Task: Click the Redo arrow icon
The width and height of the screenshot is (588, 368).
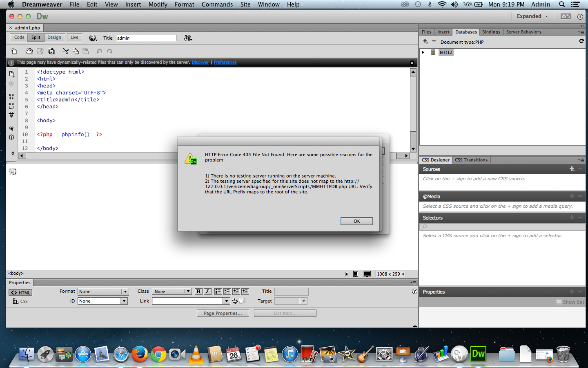Action: click(x=109, y=51)
